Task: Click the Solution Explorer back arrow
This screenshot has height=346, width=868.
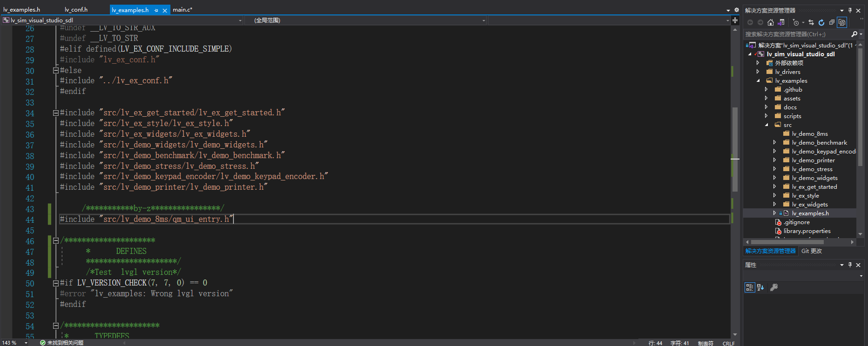Action: click(x=750, y=22)
